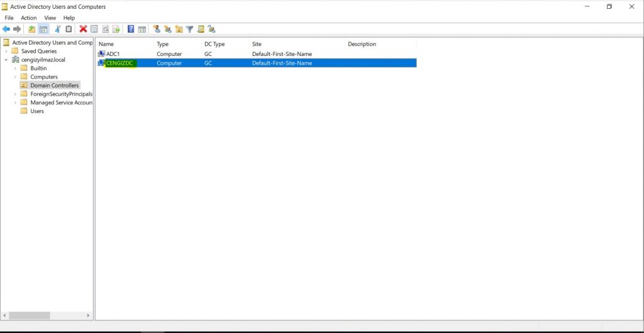Click the blue Help question mark icon
This screenshot has width=644, height=333.
(x=131, y=29)
